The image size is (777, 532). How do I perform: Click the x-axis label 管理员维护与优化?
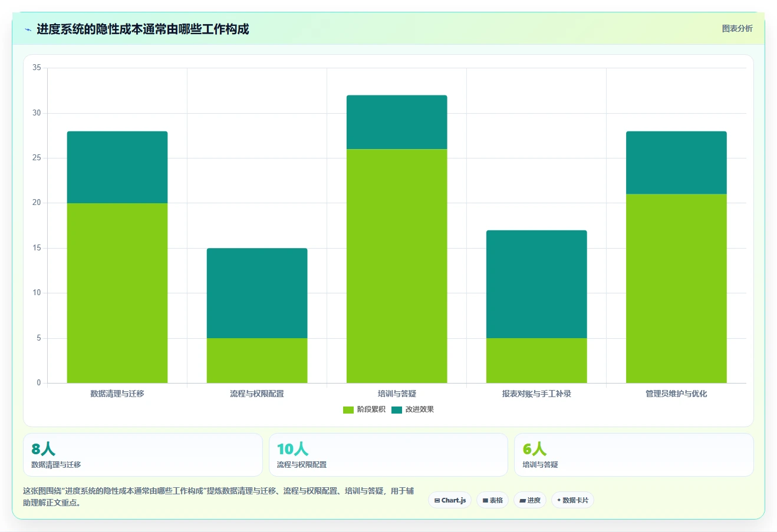click(676, 394)
